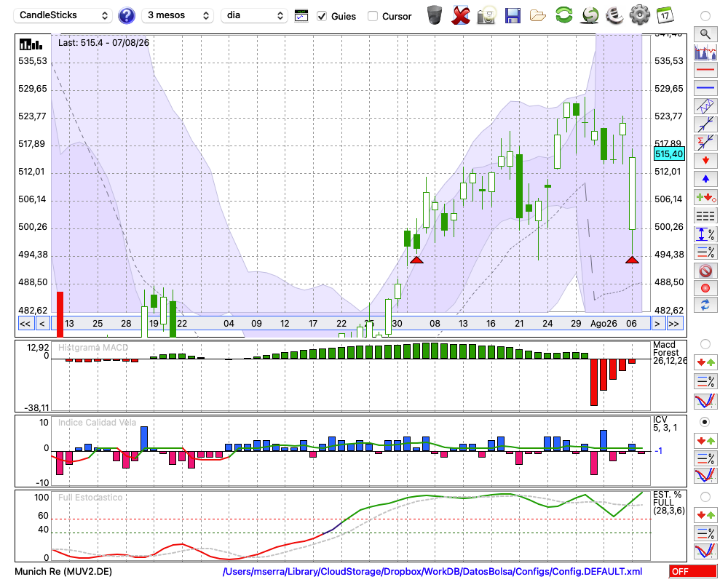Click the Estocastico panel lines percent icon

(x=705, y=533)
